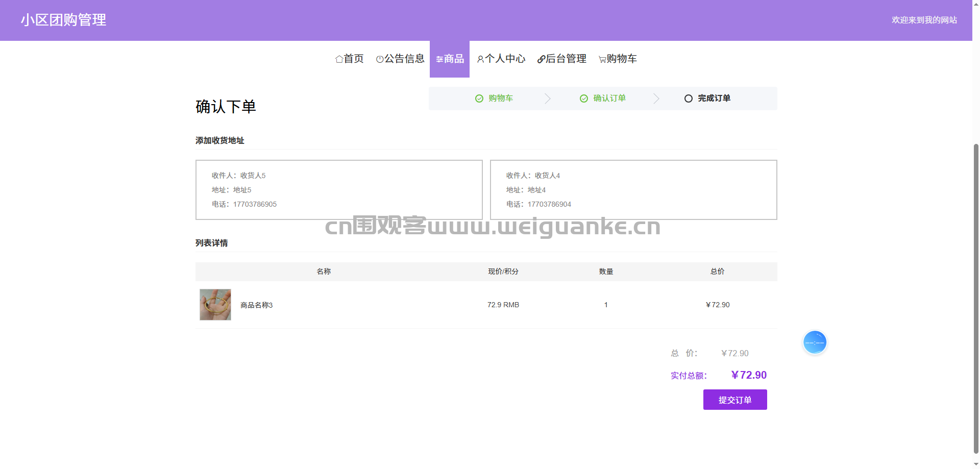Click the chevron arrow after 购物车 step
980x469 pixels.
click(x=548, y=98)
